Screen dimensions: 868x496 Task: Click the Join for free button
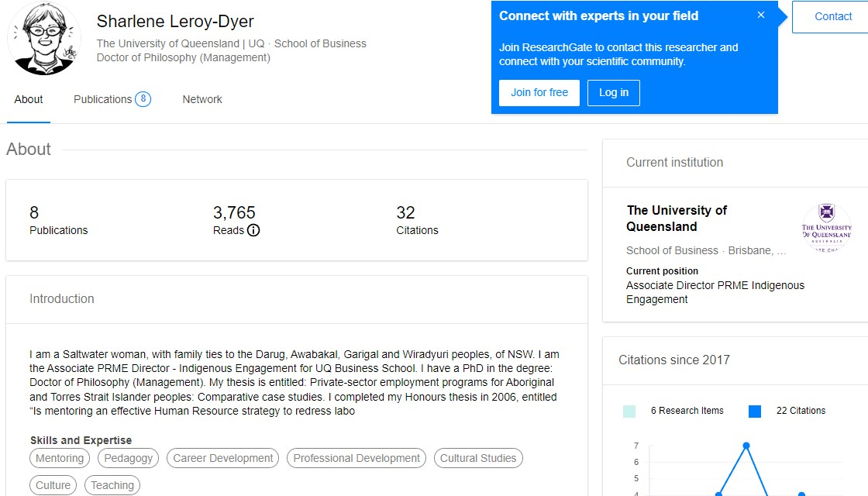(x=539, y=92)
